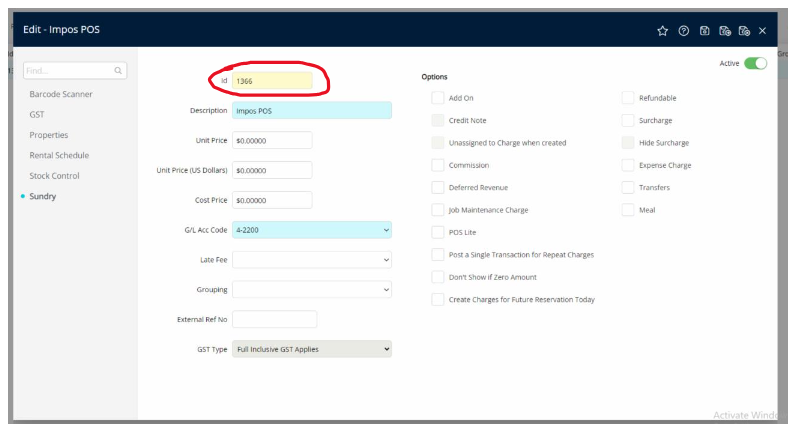Click into the Unit Price field

click(272, 141)
